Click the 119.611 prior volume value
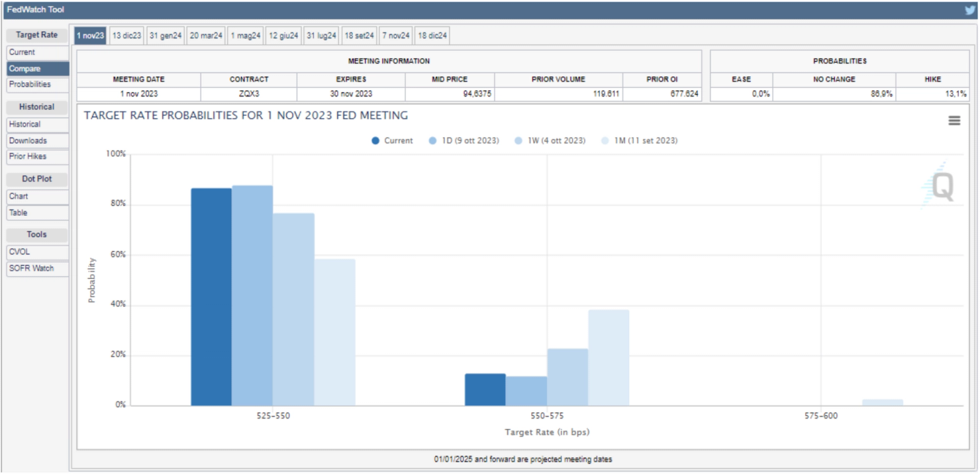 tap(606, 94)
